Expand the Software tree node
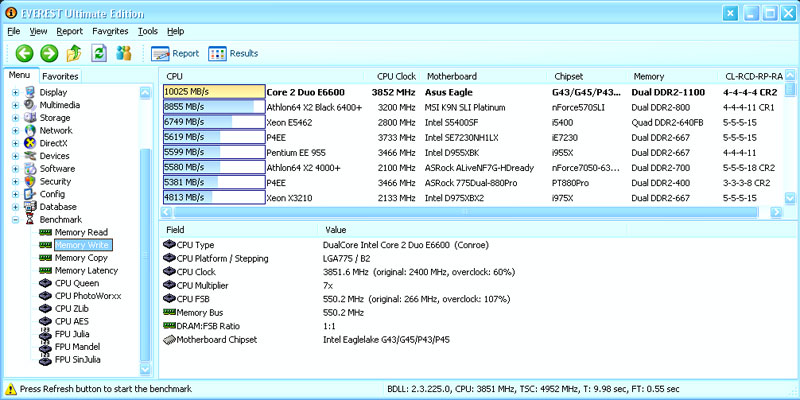This screenshot has height=400, width=800. pyautogui.click(x=15, y=169)
